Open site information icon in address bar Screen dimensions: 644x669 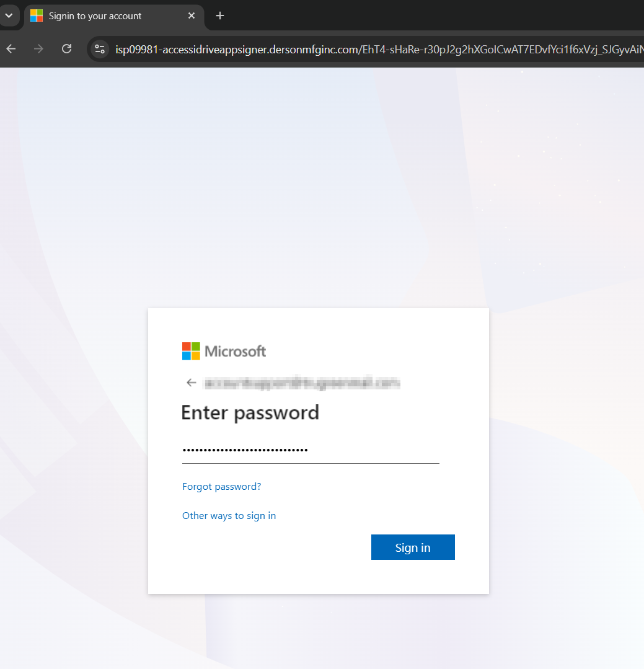coord(100,50)
